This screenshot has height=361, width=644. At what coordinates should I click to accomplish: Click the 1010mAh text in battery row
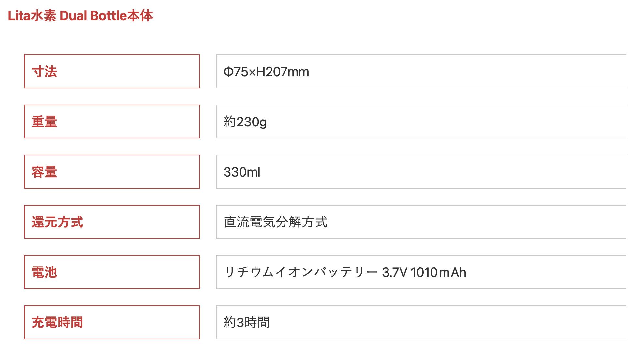(438, 272)
